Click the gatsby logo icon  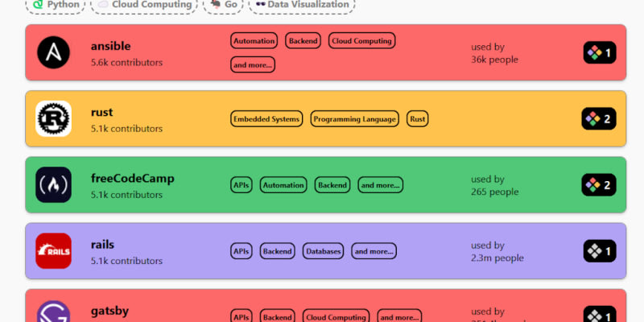tap(53, 312)
